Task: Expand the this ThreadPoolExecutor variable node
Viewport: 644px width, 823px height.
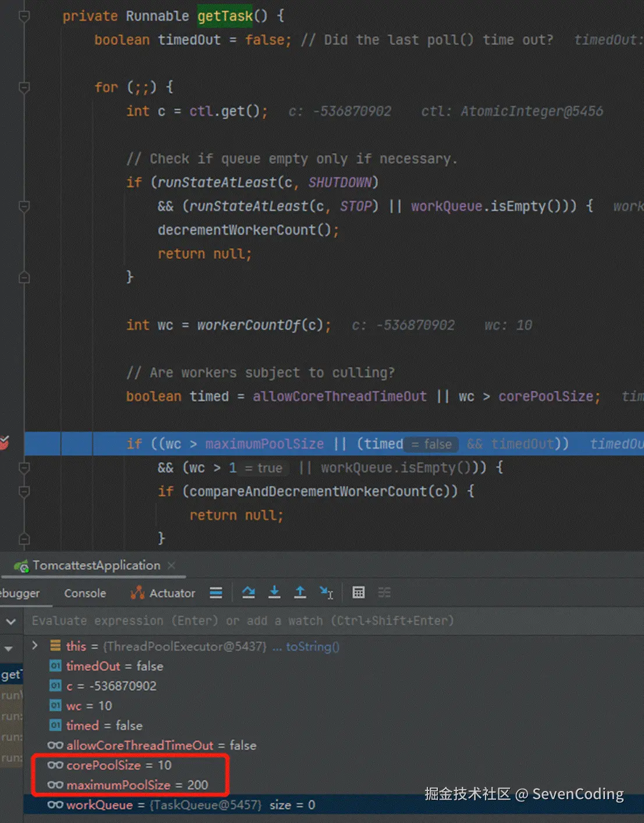Action: tap(34, 645)
